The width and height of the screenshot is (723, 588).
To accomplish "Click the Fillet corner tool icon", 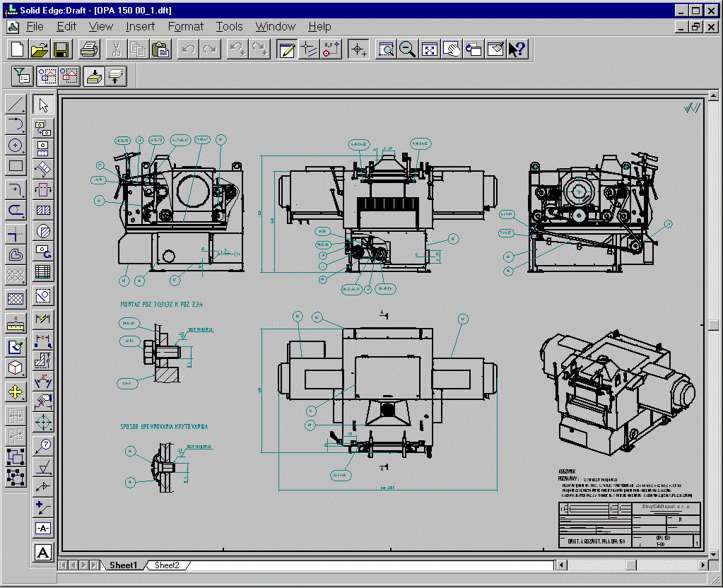I will pos(16,189).
